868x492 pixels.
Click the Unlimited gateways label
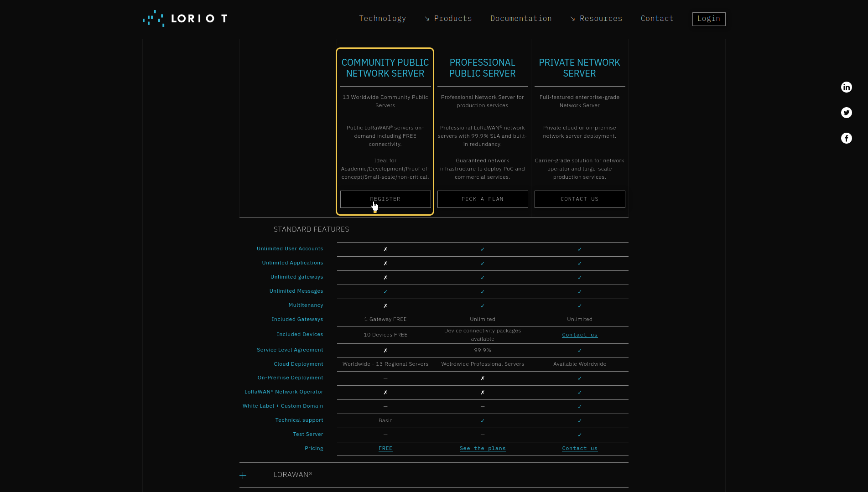tap(296, 277)
